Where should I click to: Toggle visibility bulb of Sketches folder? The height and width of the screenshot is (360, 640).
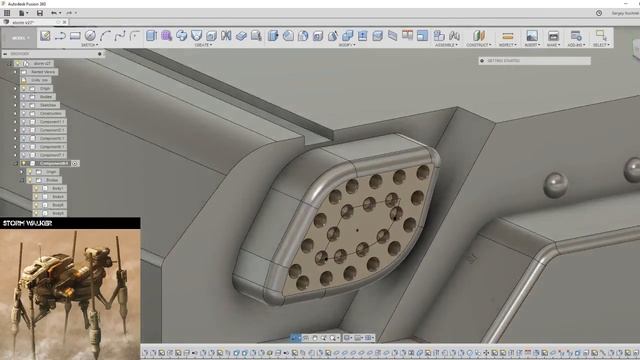(x=24, y=105)
